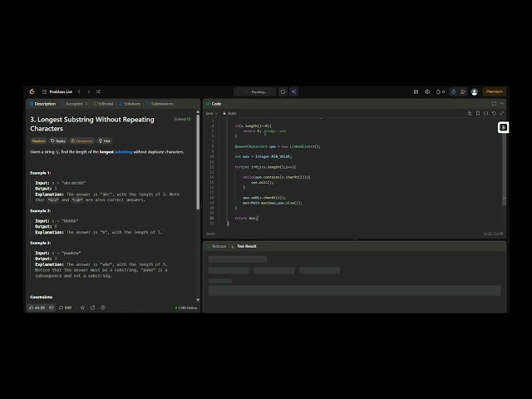532x399 pixels.
Task: Switch to the Testcase tab
Action: tap(216, 246)
